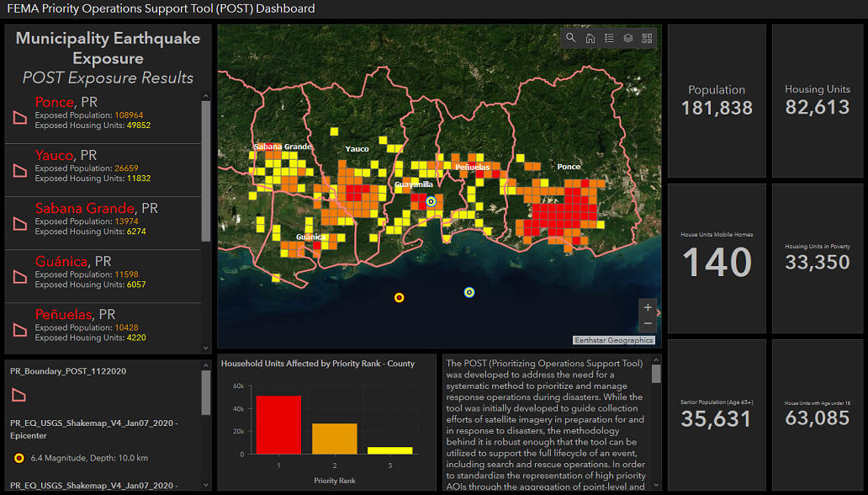Open the map search tool
The image size is (868, 495).
tap(571, 38)
